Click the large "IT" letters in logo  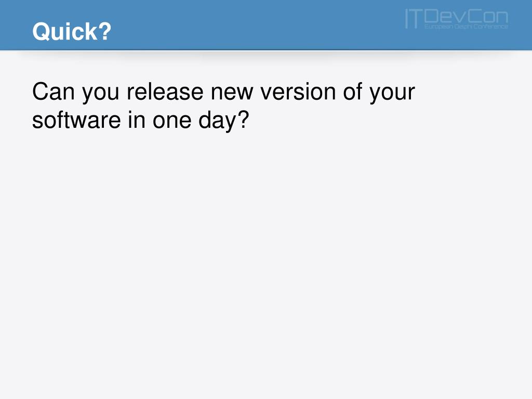click(414, 19)
